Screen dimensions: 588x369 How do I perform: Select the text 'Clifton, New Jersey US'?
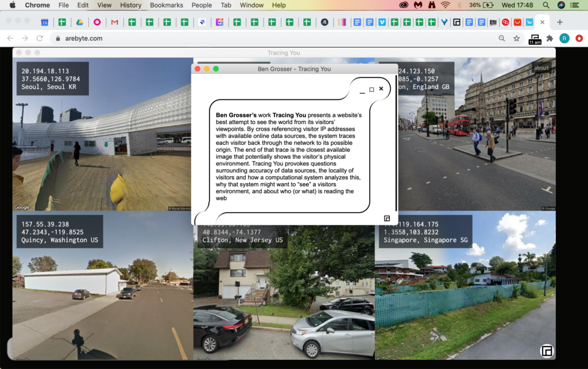click(243, 240)
